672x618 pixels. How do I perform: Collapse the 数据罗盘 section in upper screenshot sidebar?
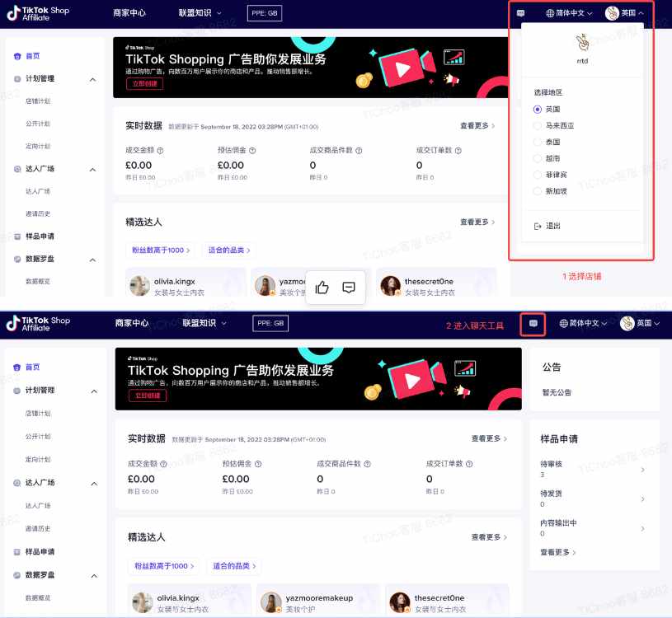point(92,260)
